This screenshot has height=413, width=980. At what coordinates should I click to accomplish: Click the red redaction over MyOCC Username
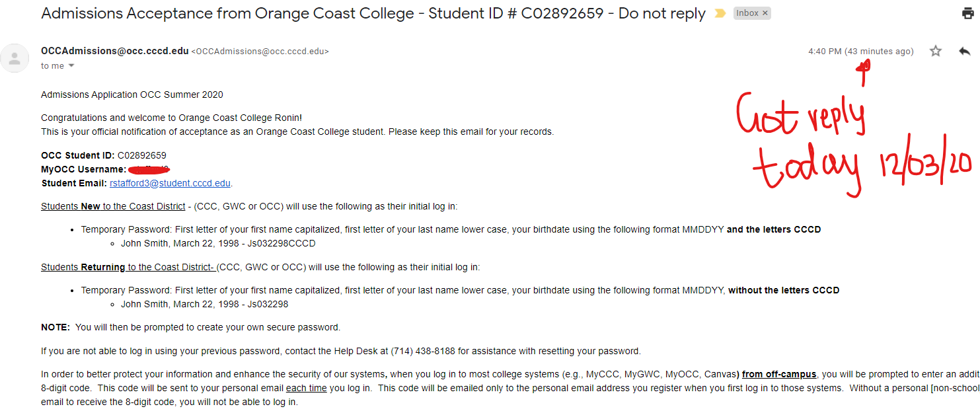click(149, 170)
